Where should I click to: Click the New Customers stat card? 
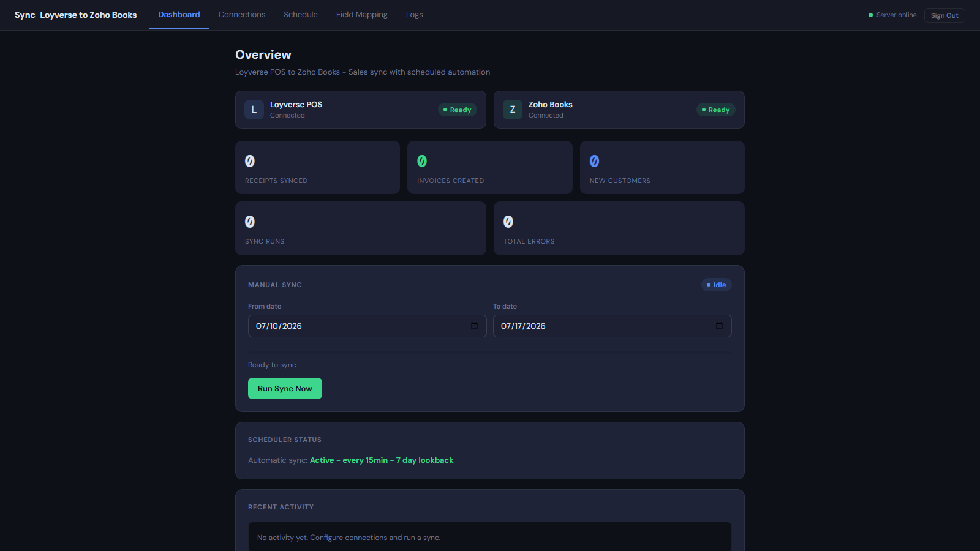(x=662, y=168)
